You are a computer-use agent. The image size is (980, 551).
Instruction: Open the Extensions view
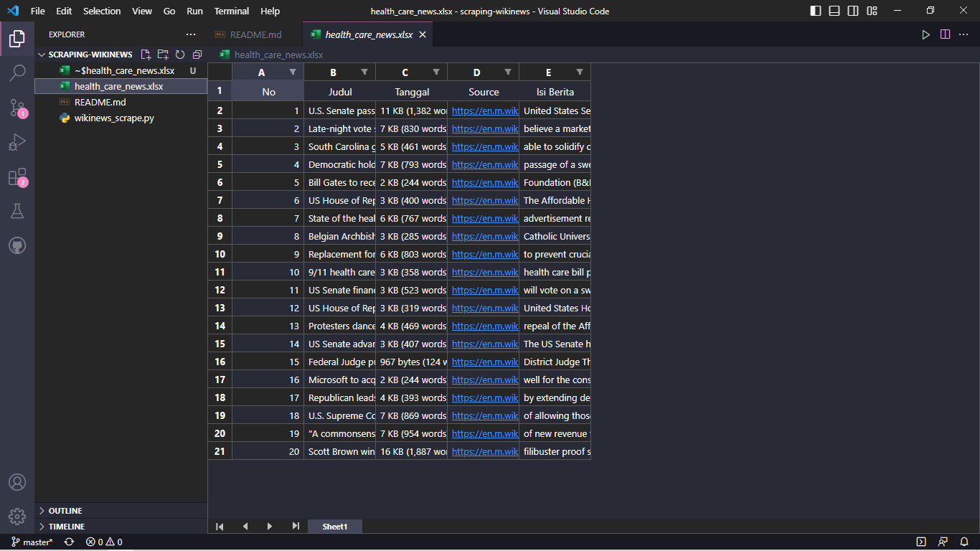[17, 176]
